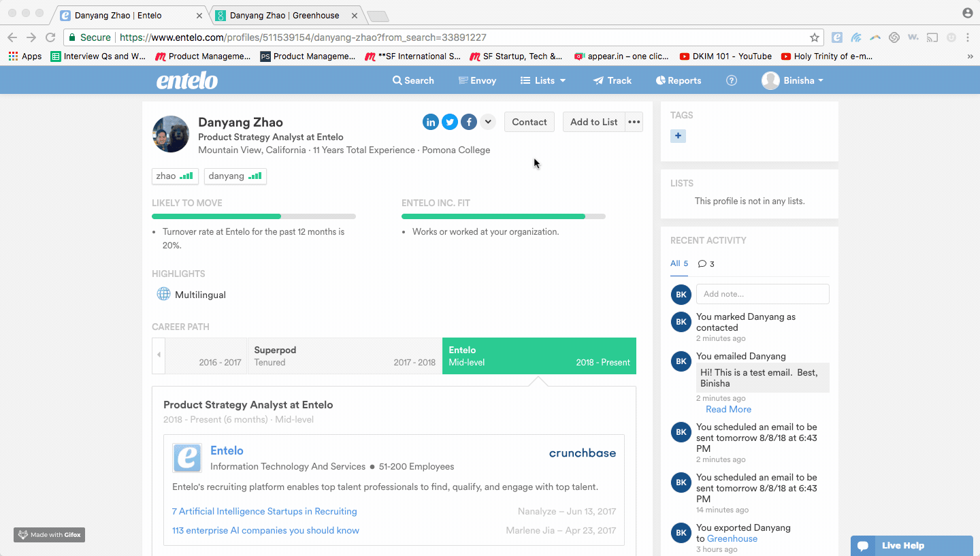Select Superpod in the career path

344,356
